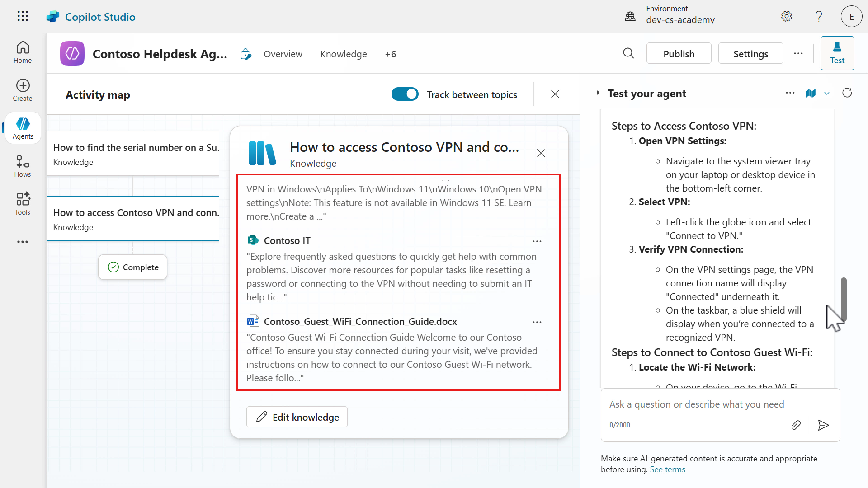The height and width of the screenshot is (488, 868).
Task: Collapse the Test your agent panel arrow
Action: point(598,93)
